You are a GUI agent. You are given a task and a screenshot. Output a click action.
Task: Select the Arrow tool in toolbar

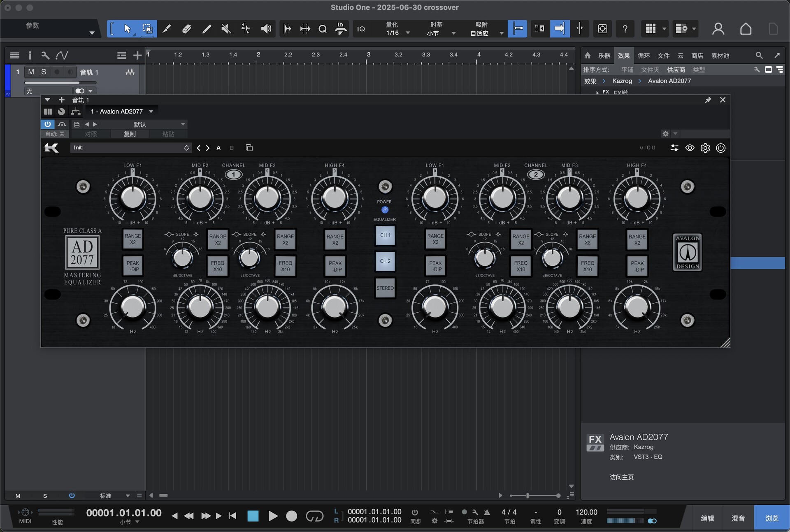coord(127,29)
